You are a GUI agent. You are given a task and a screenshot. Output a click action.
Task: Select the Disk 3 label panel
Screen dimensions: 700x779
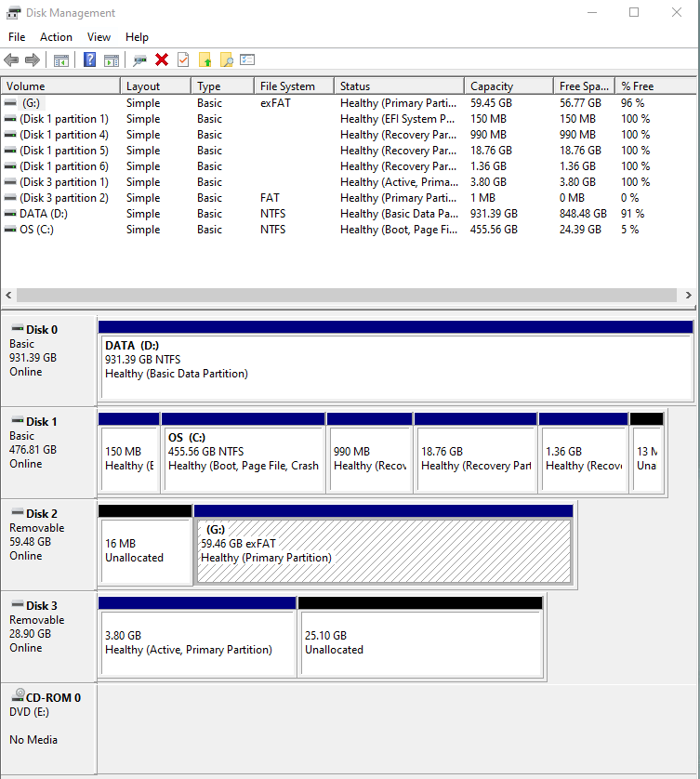click(x=48, y=637)
